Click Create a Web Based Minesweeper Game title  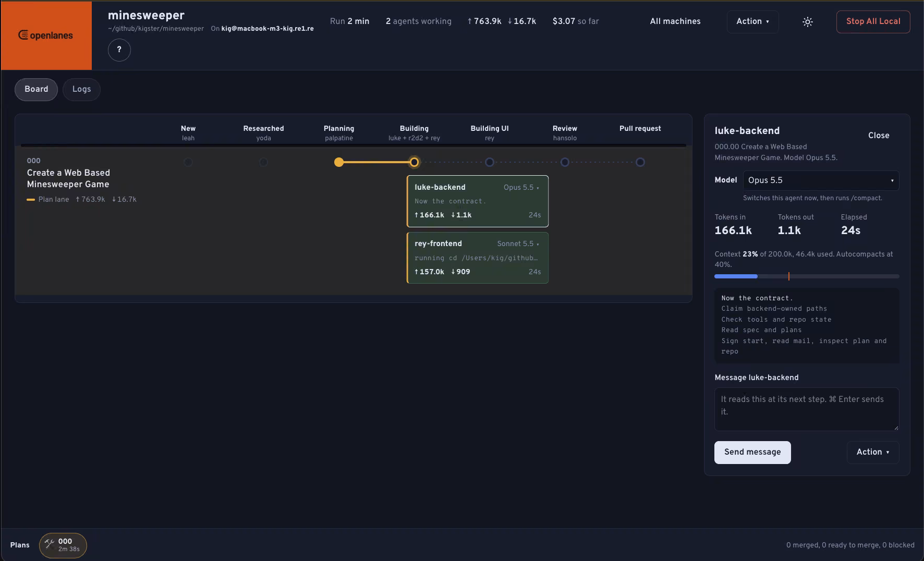point(68,179)
